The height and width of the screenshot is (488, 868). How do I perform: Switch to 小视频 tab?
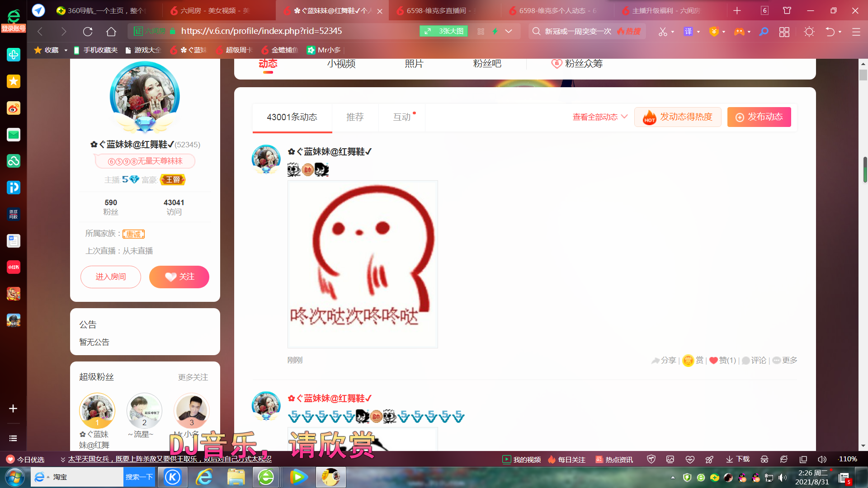coord(341,64)
